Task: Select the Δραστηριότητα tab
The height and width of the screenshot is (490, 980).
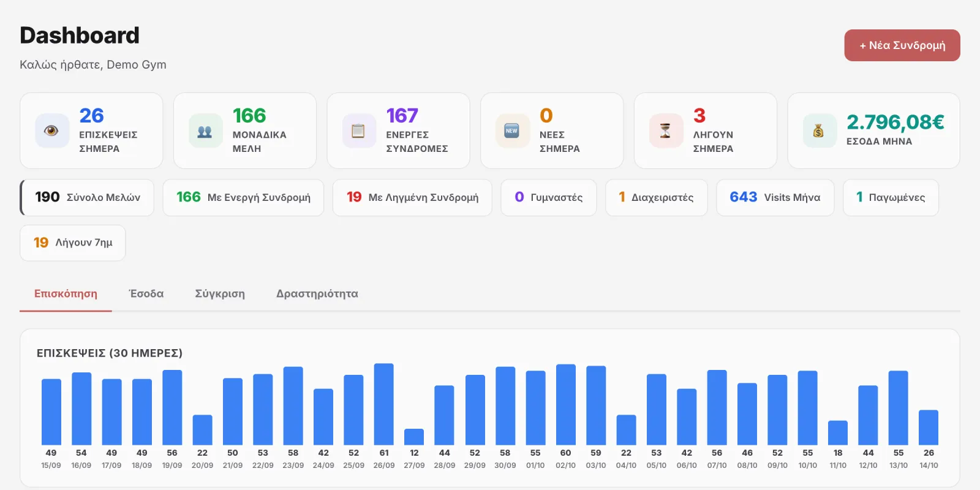Action: pos(317,294)
